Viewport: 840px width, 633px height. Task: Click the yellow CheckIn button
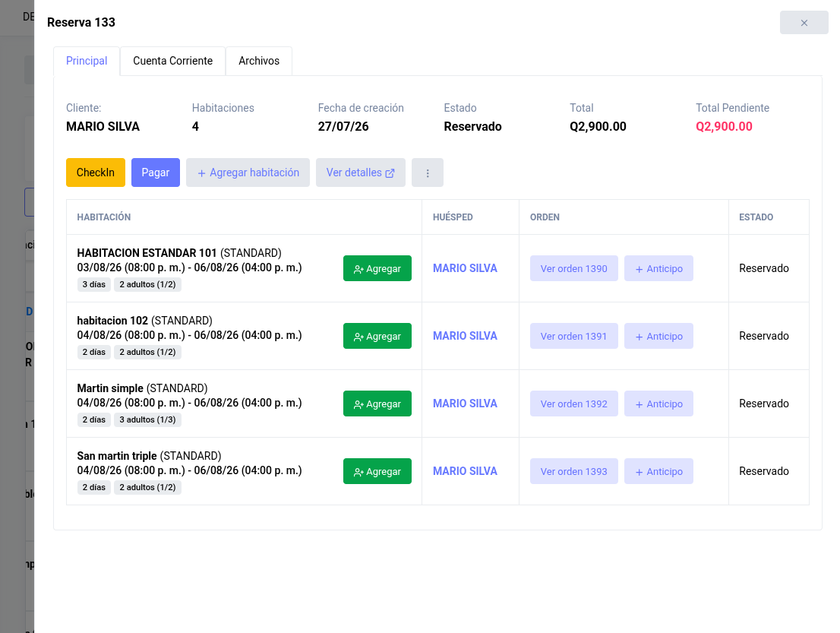[x=96, y=172]
